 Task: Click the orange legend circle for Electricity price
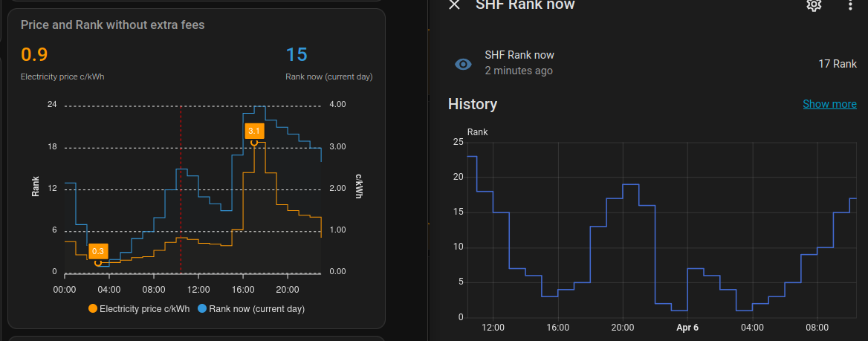click(x=93, y=309)
